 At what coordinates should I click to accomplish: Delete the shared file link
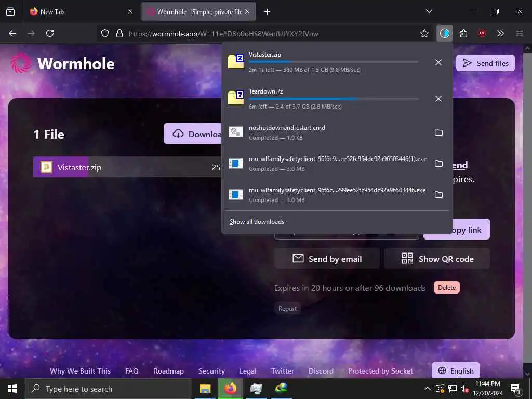446,288
